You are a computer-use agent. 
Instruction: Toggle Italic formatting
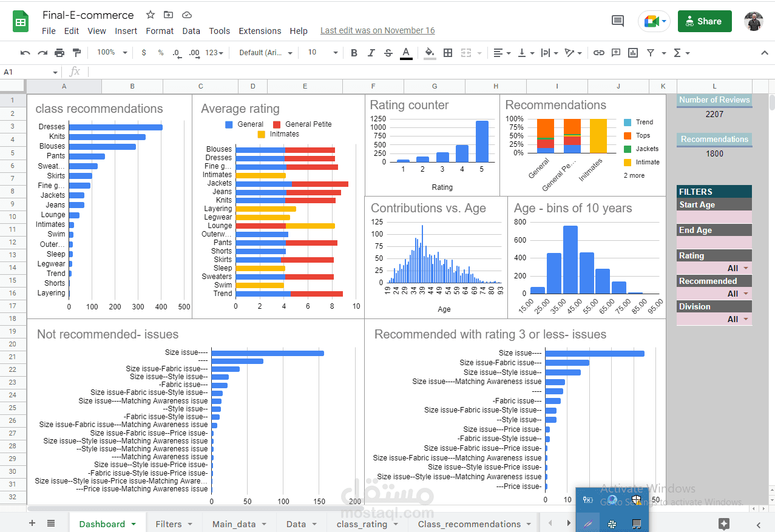371,53
